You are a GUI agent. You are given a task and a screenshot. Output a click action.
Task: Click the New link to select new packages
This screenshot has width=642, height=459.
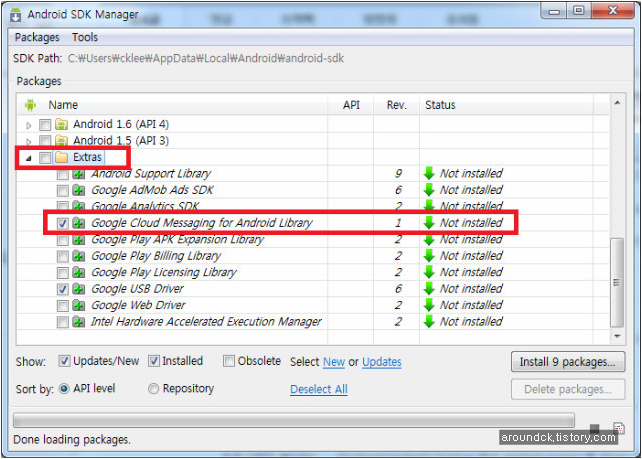point(334,362)
